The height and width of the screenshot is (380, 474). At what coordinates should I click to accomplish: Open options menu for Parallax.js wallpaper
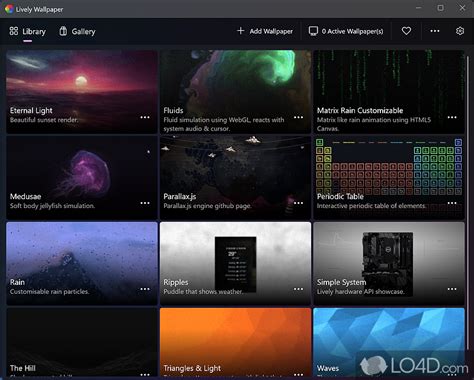click(x=298, y=203)
